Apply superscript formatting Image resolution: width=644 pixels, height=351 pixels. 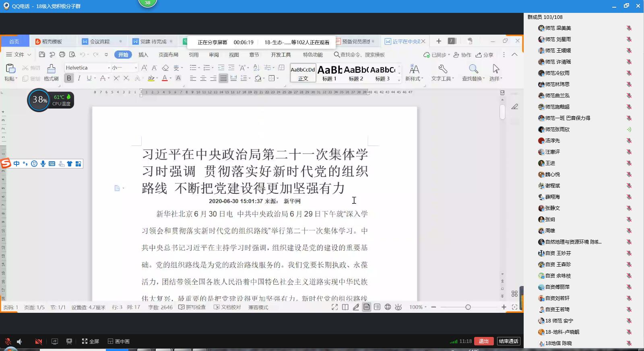(x=116, y=78)
